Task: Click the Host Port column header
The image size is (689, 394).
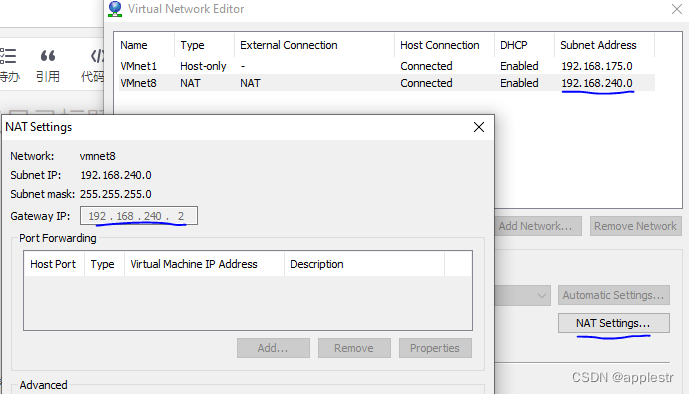Action: [x=53, y=264]
